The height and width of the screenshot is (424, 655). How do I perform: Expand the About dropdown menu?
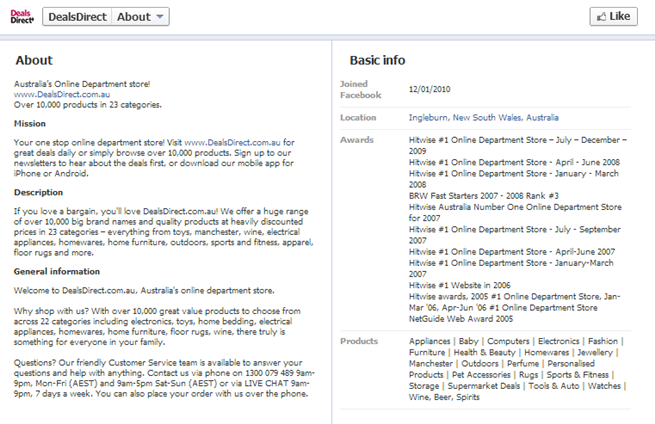[x=140, y=17]
